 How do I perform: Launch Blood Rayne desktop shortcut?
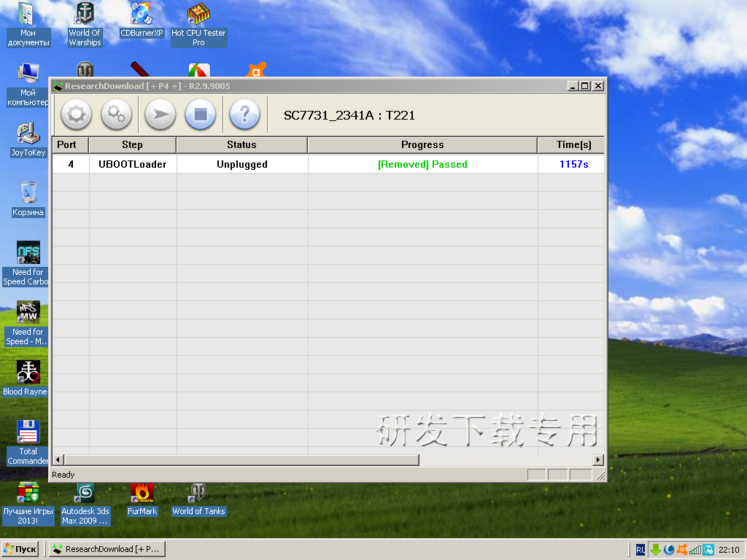coord(26,379)
